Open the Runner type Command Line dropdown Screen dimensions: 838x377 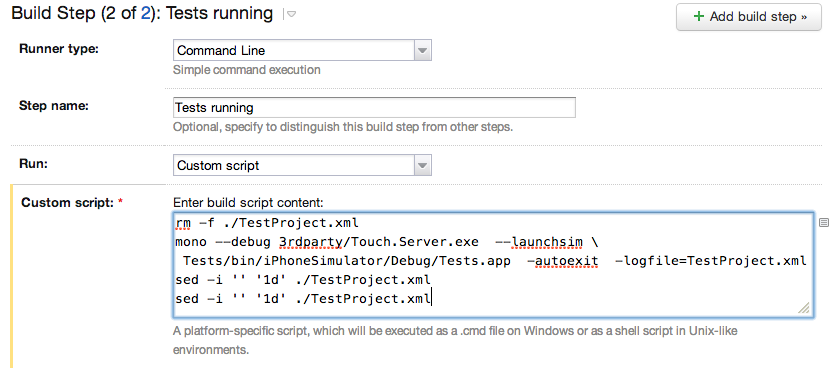pos(302,50)
